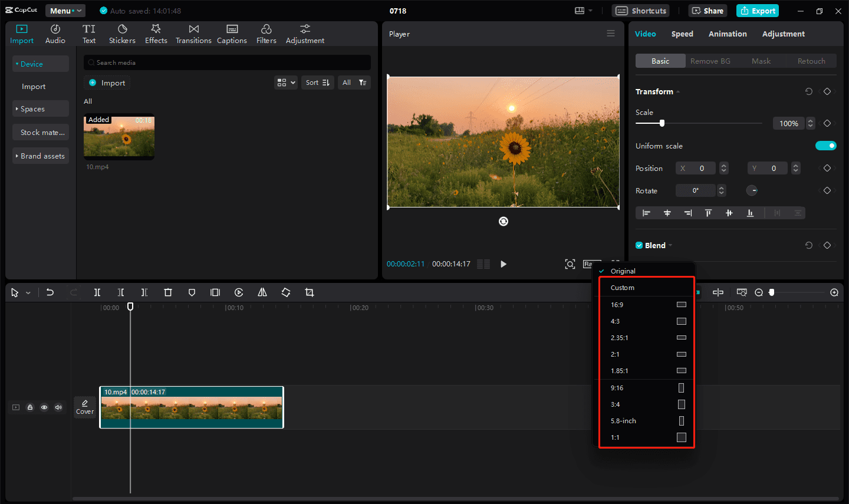Add a Position keyframe diamond

pos(827,168)
